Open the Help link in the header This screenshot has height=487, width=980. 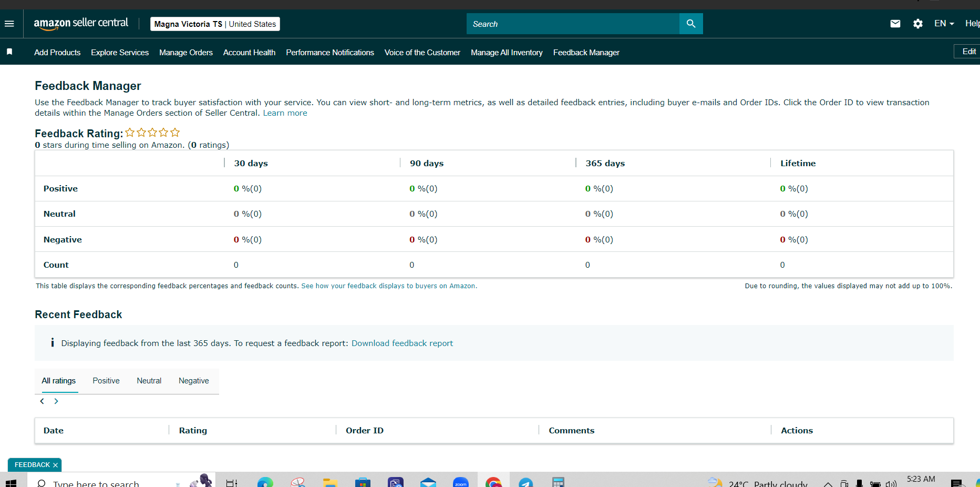(972, 24)
